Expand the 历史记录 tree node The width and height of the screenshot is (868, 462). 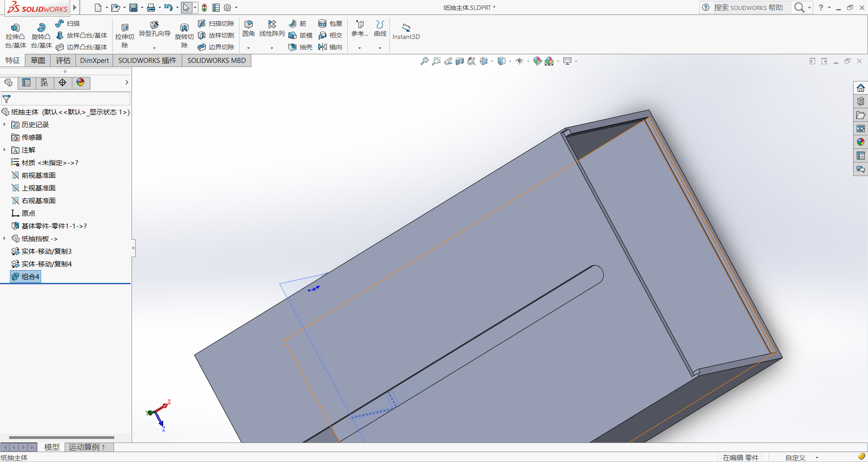pos(5,124)
